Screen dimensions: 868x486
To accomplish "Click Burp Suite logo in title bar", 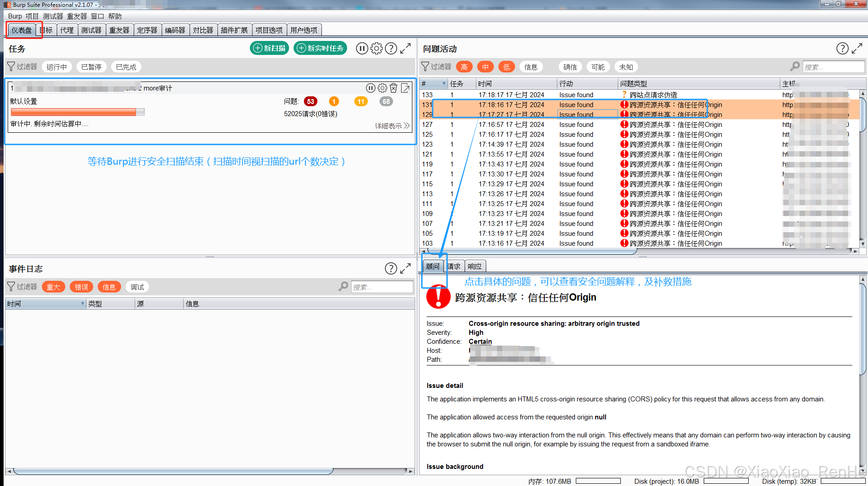I will point(8,4).
